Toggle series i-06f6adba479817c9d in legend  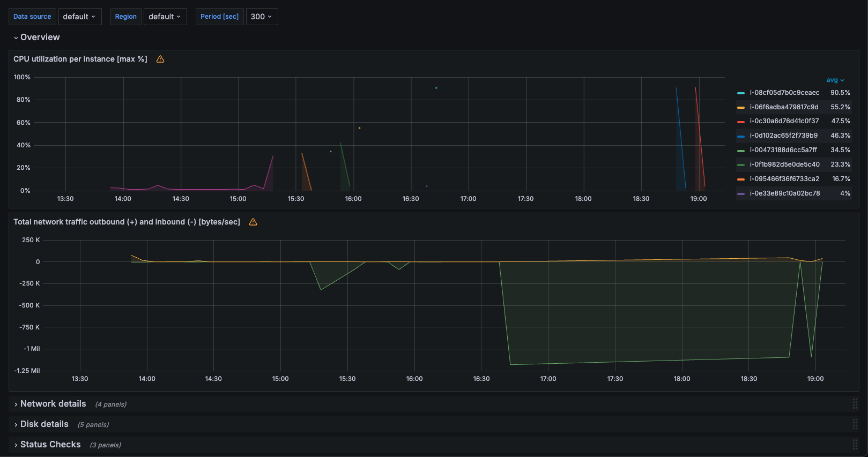coord(784,107)
